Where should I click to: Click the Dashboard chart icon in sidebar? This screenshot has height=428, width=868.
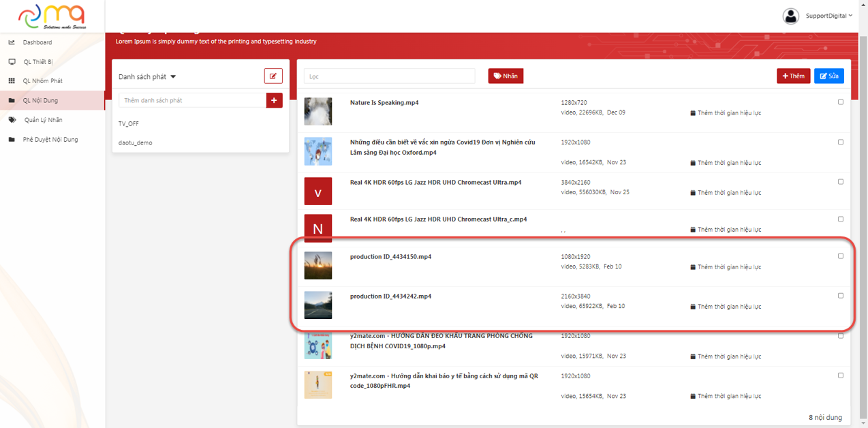click(12, 42)
